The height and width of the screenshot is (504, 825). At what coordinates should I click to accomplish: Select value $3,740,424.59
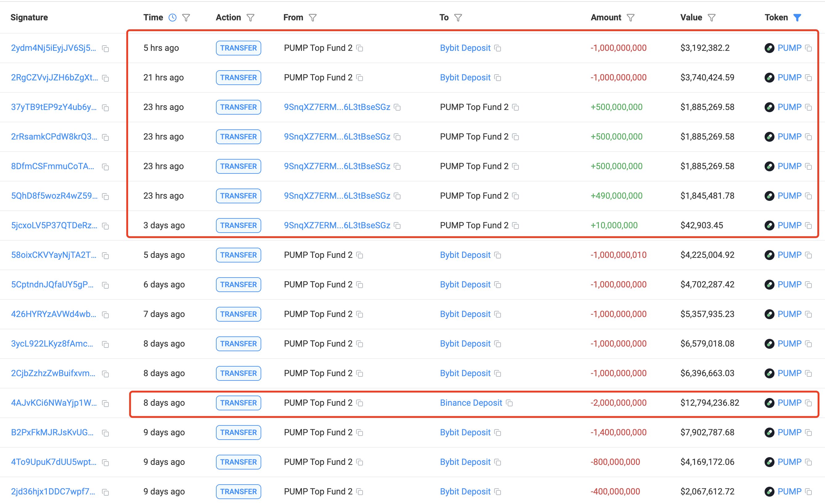(x=707, y=77)
